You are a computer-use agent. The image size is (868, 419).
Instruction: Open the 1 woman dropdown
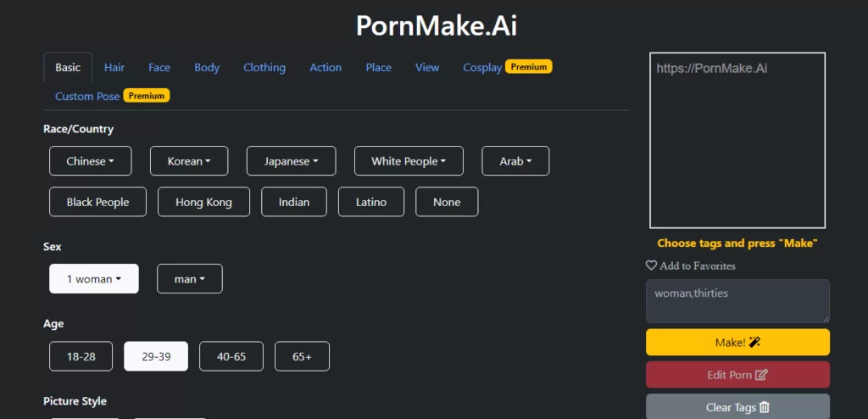[94, 279]
